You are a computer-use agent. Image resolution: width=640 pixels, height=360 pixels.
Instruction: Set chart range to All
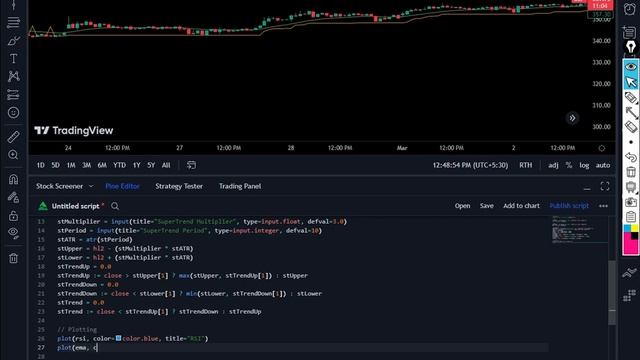click(x=166, y=165)
